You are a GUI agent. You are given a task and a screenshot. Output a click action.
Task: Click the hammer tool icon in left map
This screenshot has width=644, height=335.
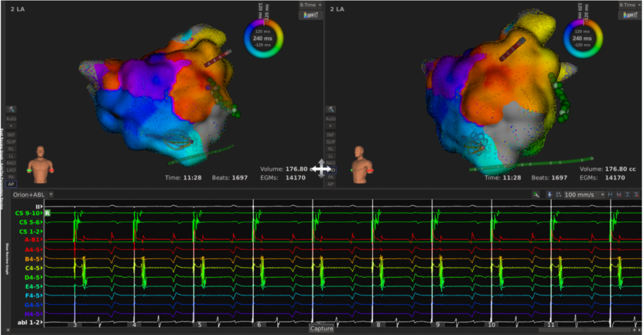coord(11,109)
